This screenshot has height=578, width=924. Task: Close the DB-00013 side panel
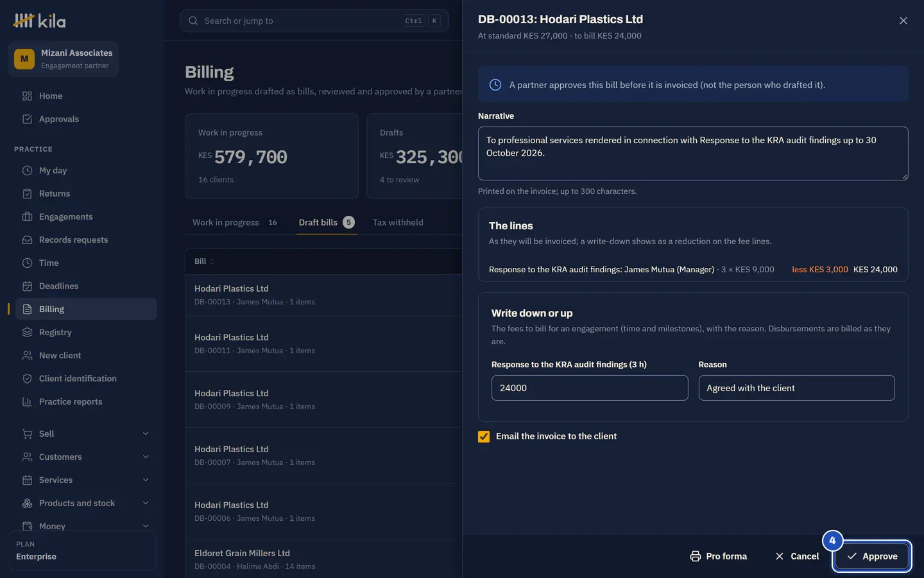click(x=903, y=21)
